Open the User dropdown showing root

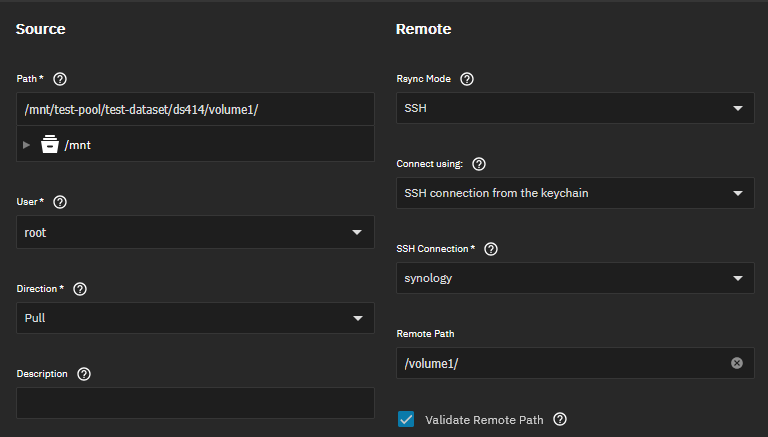pyautogui.click(x=195, y=232)
